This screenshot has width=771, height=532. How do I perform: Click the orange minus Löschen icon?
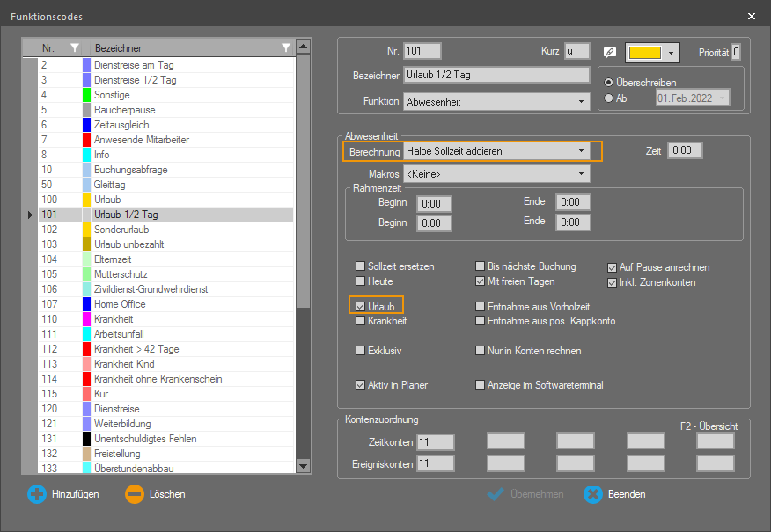tap(134, 494)
